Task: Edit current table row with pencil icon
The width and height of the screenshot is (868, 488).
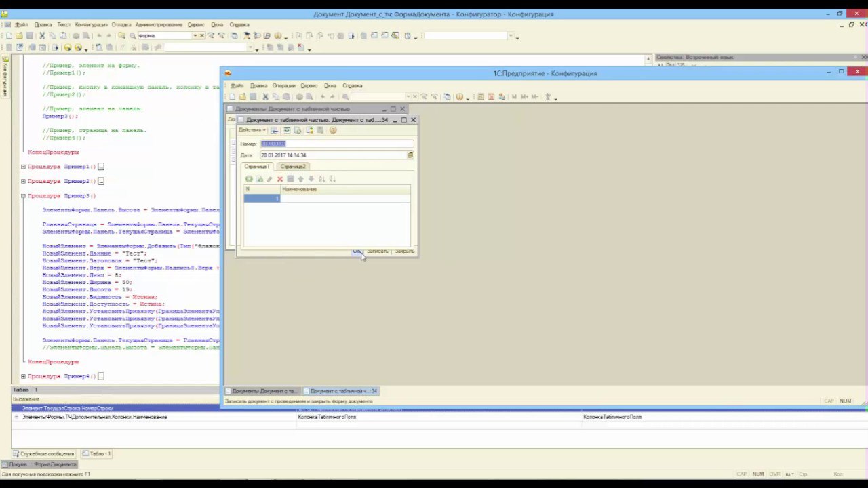Action: [269, 179]
